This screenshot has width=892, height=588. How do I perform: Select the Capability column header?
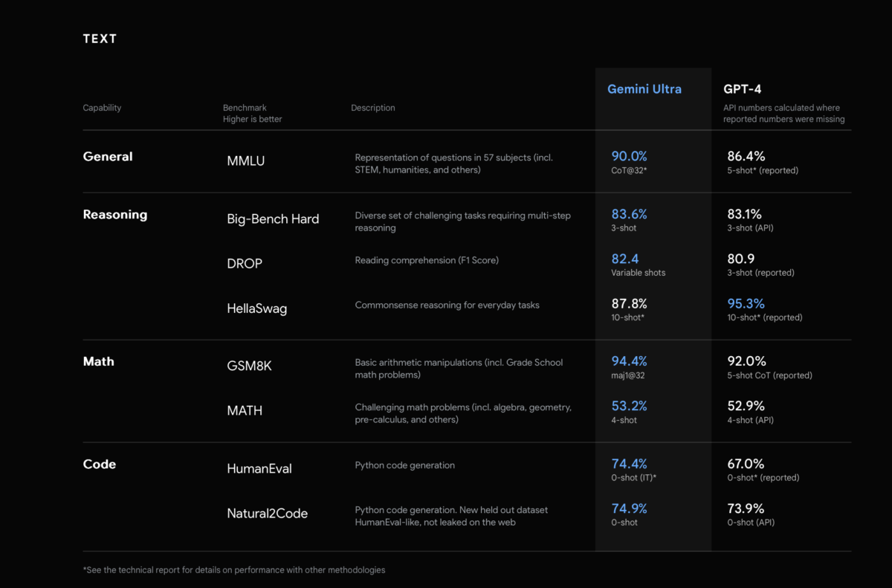tap(102, 108)
